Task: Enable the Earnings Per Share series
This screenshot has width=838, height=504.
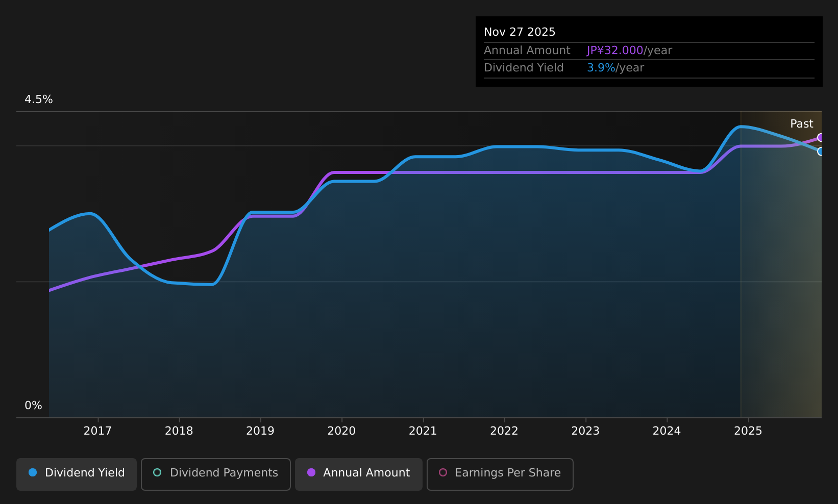Action: pos(500,474)
